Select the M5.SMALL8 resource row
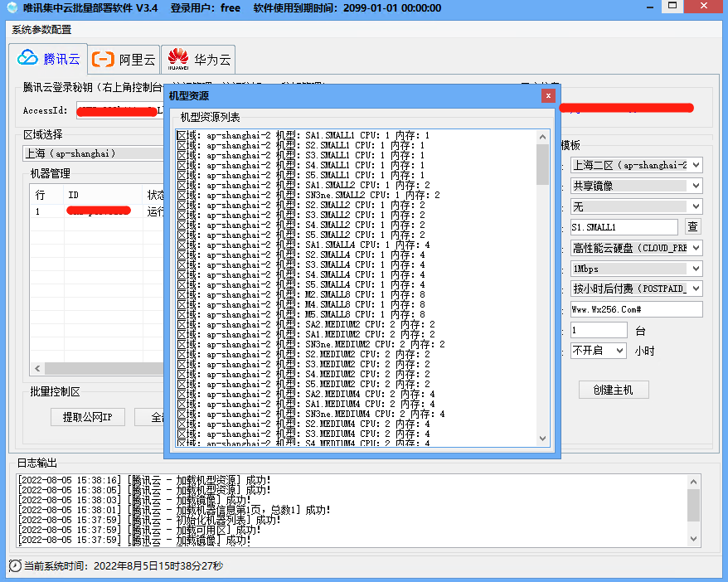Image resolution: width=728 pixels, height=582 pixels. click(301, 315)
